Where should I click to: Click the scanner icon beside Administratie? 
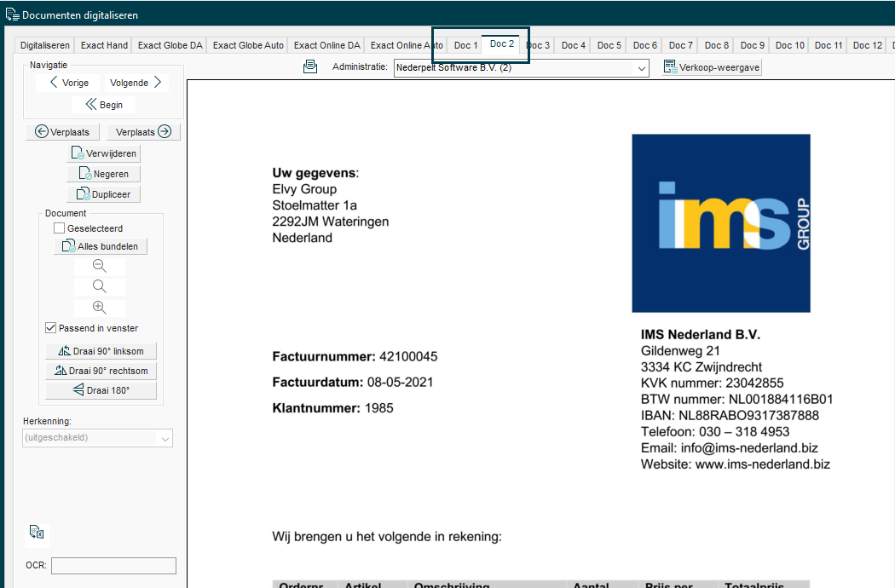310,66
